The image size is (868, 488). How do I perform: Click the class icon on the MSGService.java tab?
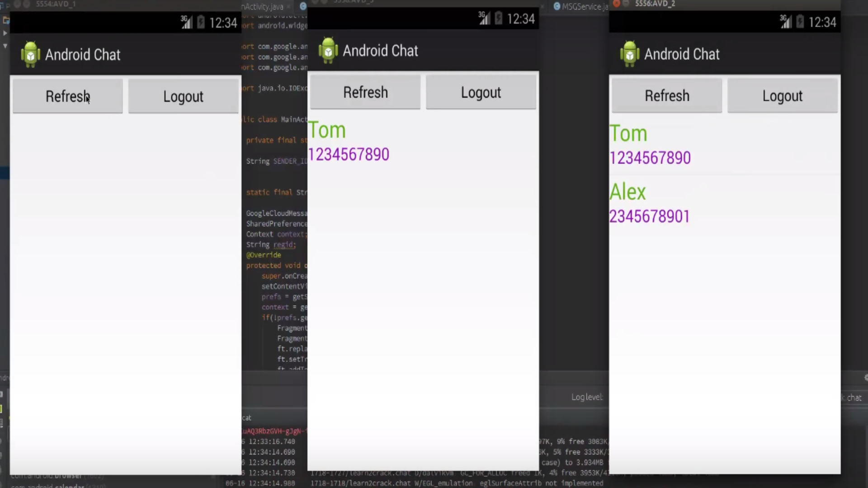coord(557,6)
